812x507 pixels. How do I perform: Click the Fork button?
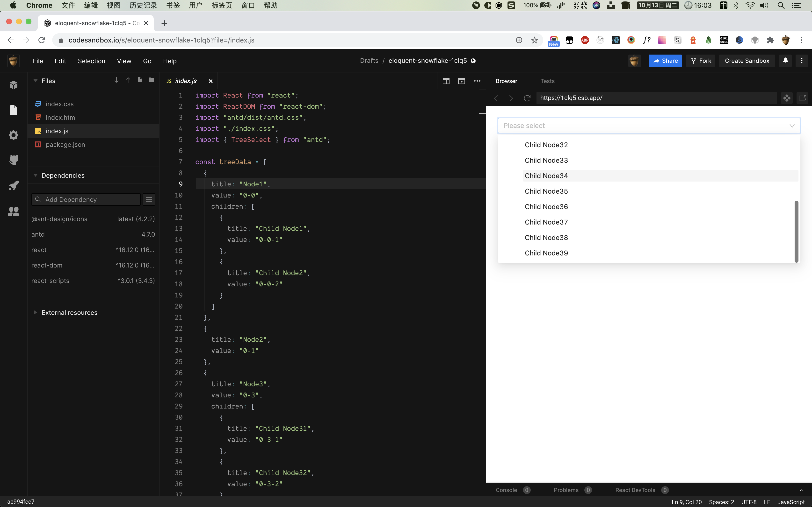tap(701, 61)
